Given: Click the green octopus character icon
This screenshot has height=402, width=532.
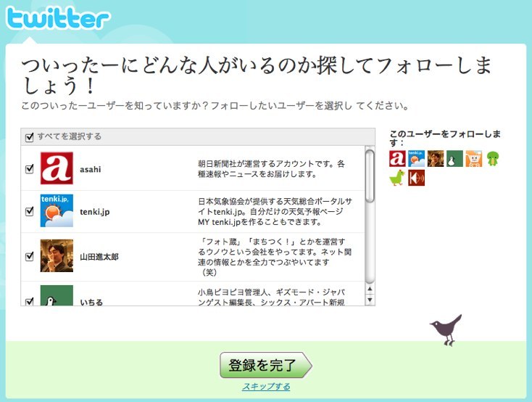Looking at the screenshot, I should tap(492, 158).
